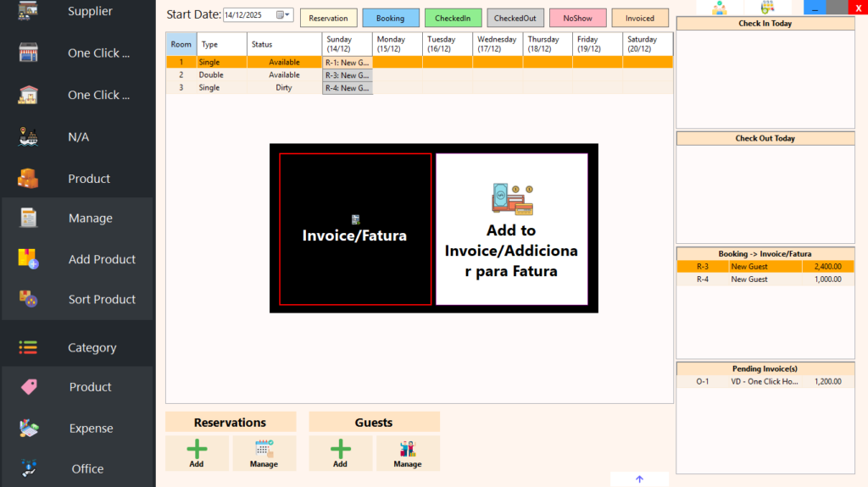Click the calendar settings icon at top right

[x=767, y=7]
